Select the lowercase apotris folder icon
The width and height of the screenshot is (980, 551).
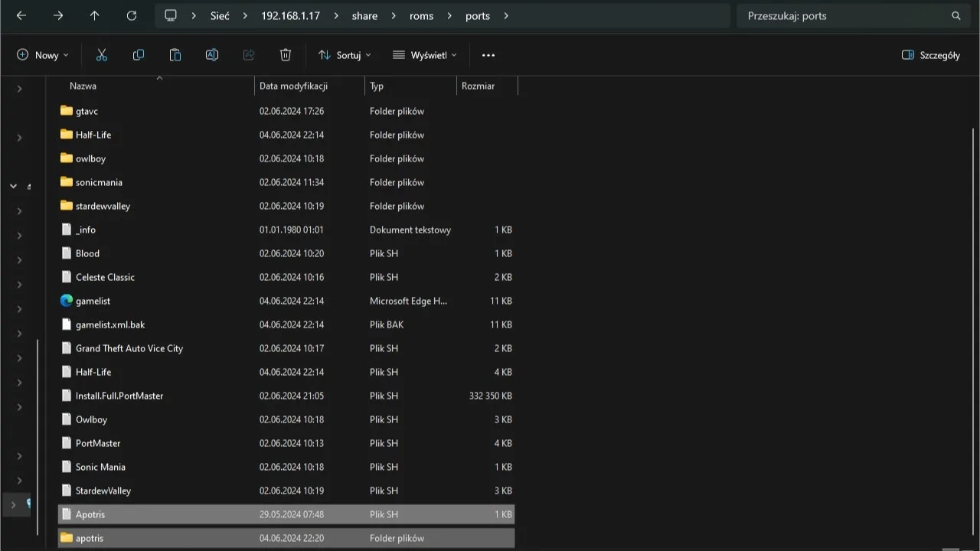point(67,538)
